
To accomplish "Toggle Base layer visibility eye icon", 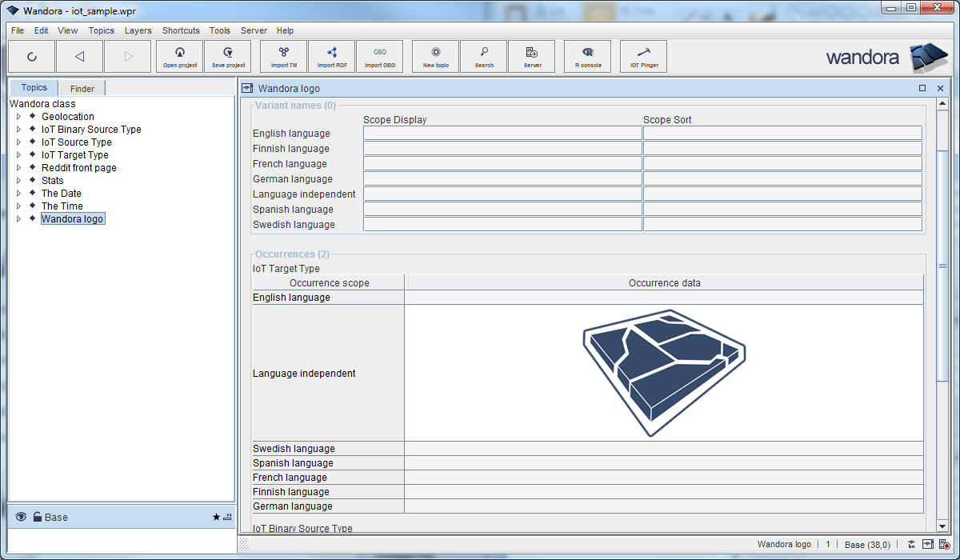I will (21, 517).
